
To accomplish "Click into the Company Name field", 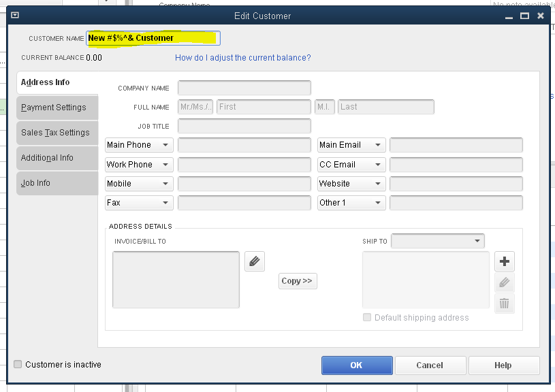I will 244,88.
